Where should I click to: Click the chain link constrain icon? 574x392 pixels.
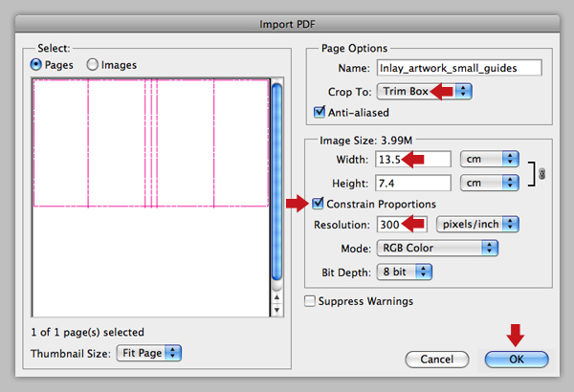click(541, 174)
